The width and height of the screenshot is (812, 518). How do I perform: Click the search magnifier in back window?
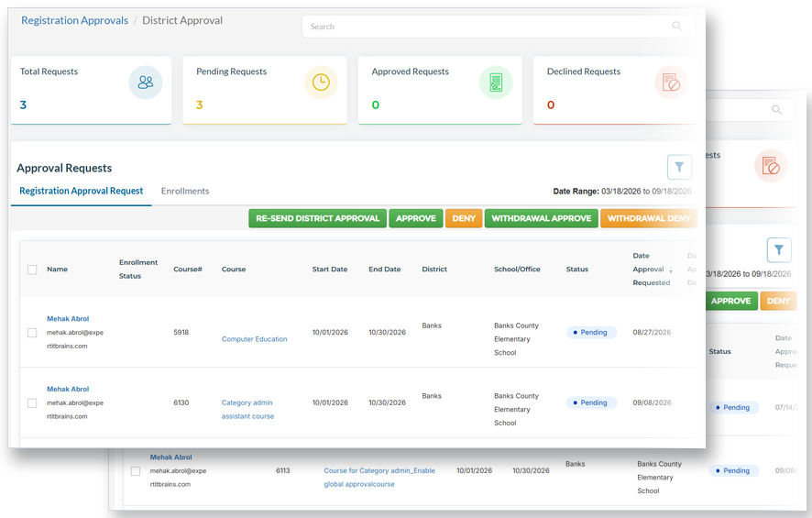tap(777, 110)
